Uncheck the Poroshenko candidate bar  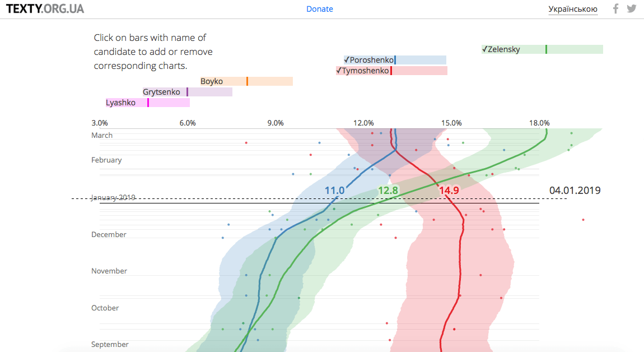395,60
